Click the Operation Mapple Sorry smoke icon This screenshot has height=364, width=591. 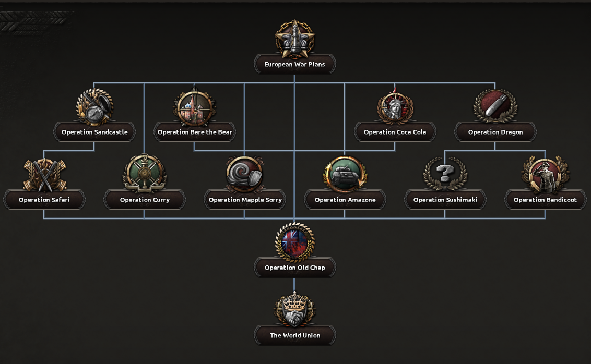(x=245, y=174)
